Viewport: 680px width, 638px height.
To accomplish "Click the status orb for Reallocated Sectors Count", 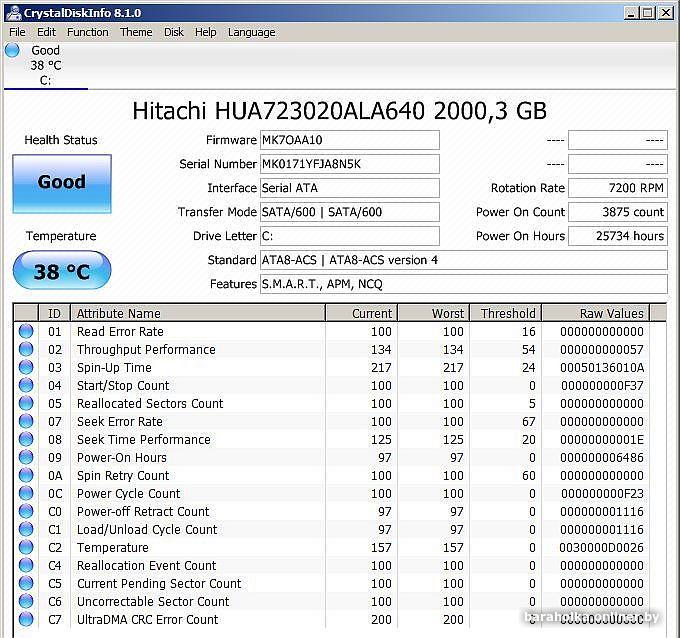I will [26, 403].
